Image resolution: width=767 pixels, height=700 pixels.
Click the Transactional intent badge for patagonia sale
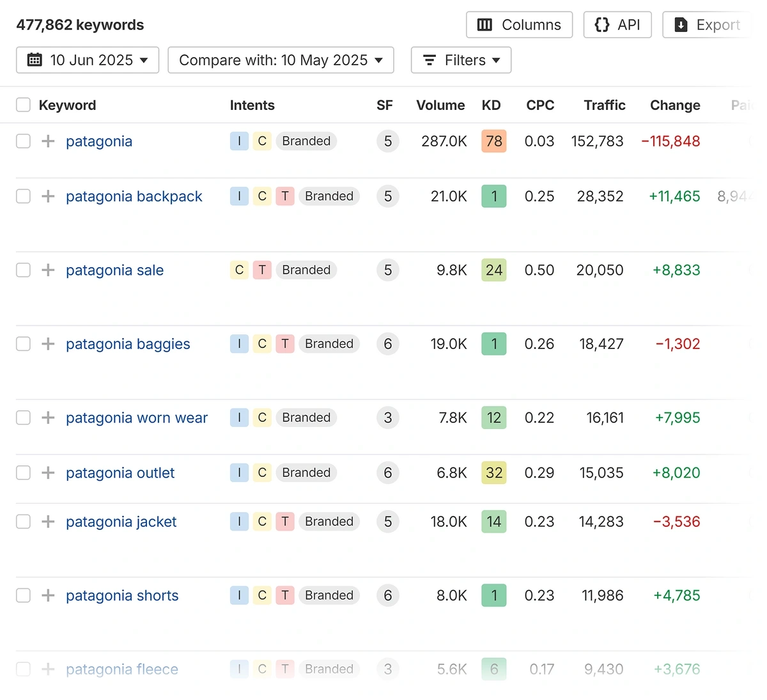[x=262, y=270]
